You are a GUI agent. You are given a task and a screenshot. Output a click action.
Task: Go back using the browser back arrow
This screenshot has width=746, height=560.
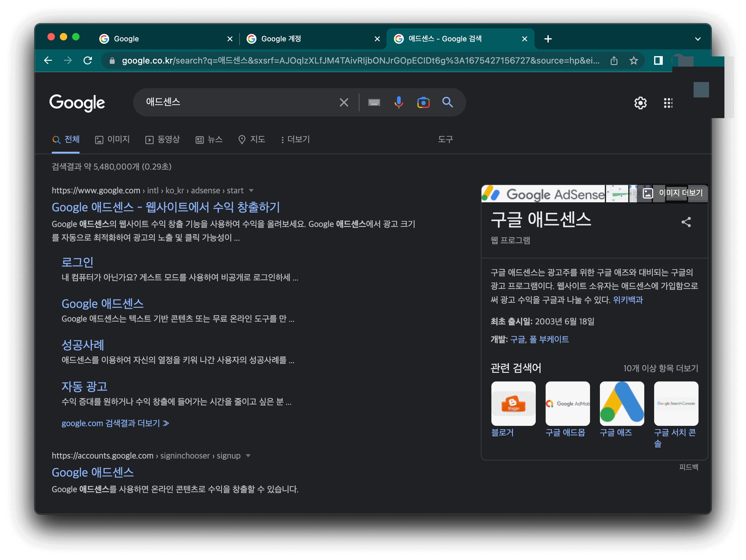(x=48, y=60)
